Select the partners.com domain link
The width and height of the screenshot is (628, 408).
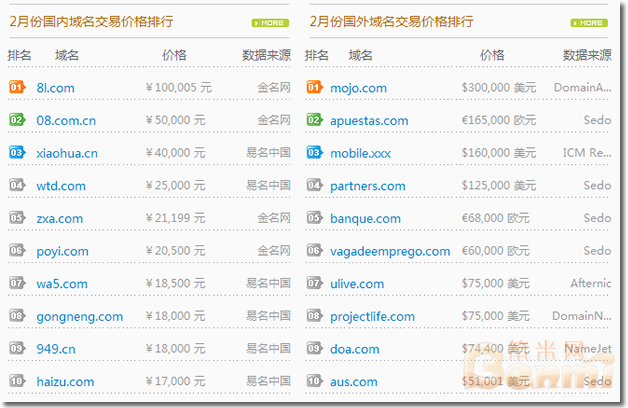coord(368,186)
